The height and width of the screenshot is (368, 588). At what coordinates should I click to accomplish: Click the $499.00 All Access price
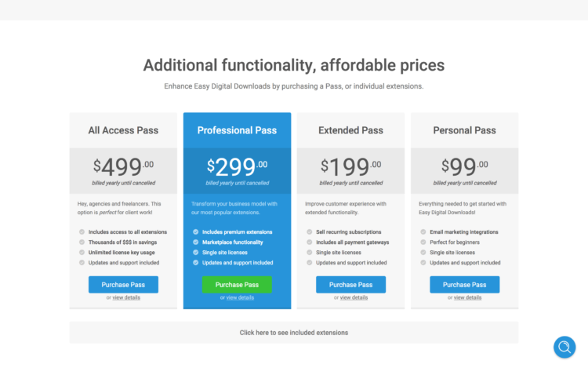click(x=123, y=166)
